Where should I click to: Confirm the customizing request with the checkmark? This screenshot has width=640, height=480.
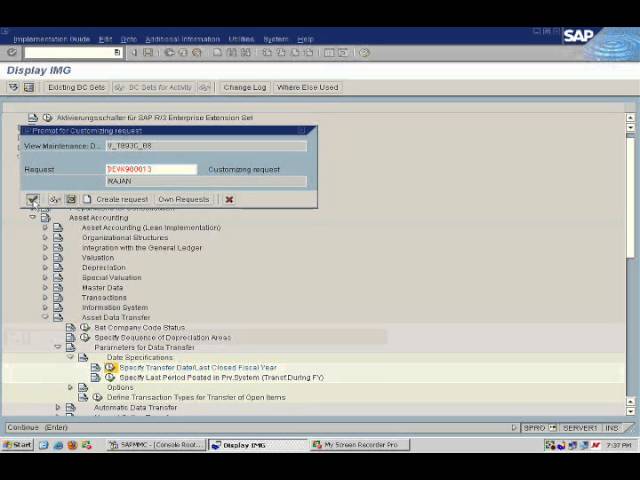click(32, 199)
